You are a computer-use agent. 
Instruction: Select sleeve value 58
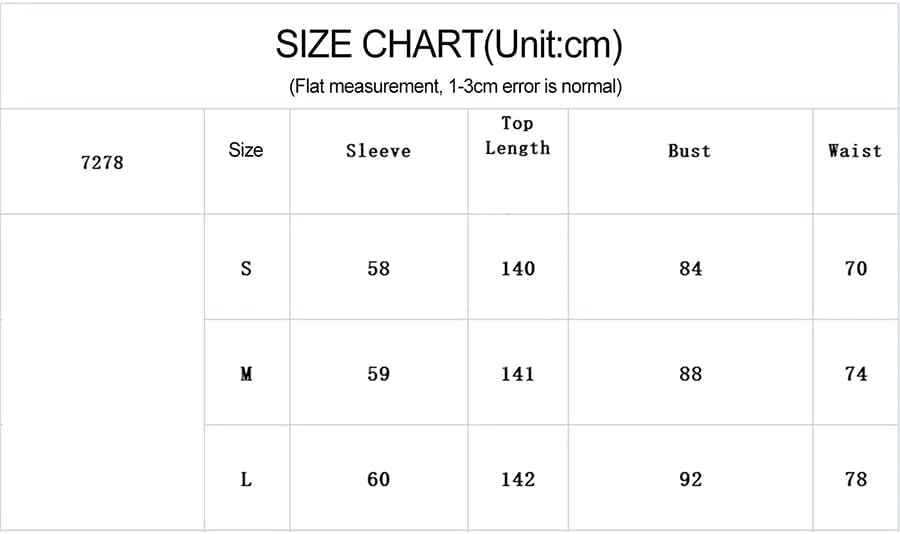(x=378, y=268)
